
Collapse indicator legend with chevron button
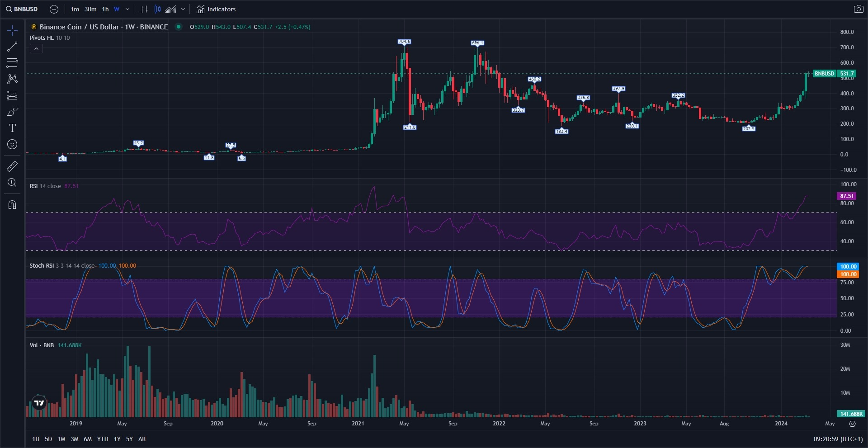coord(37,49)
